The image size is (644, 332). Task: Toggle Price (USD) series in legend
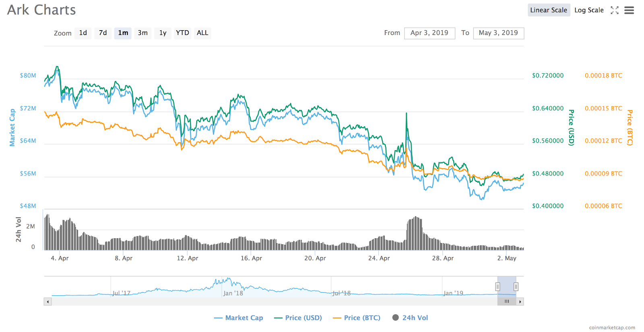coord(298,318)
